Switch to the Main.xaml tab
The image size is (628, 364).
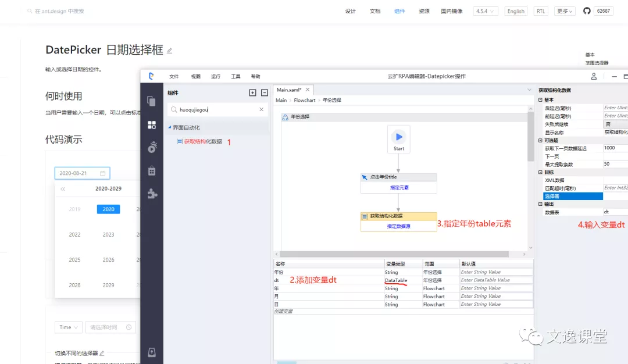(289, 90)
